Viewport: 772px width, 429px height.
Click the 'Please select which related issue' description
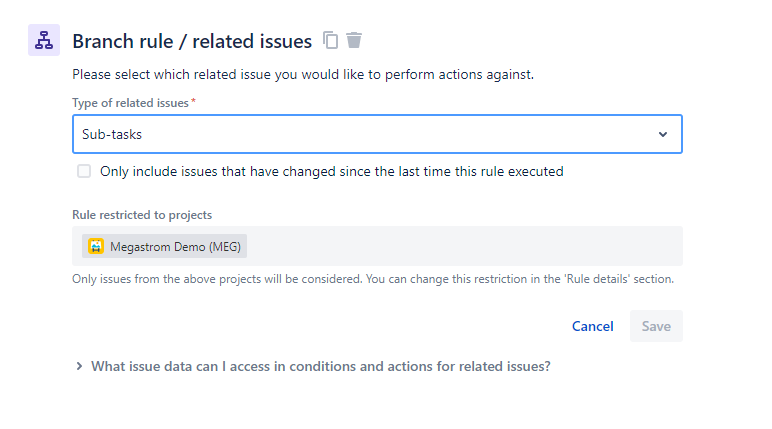(x=303, y=75)
